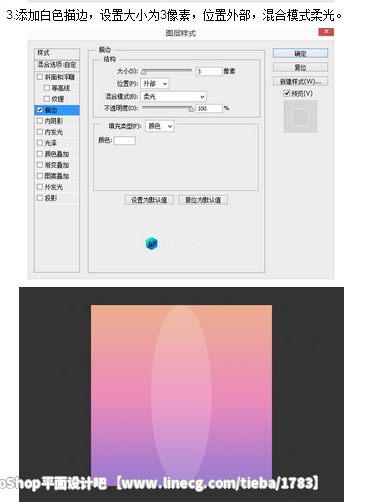
Task: Select 混合选项:自定 entry
Action: point(57,65)
